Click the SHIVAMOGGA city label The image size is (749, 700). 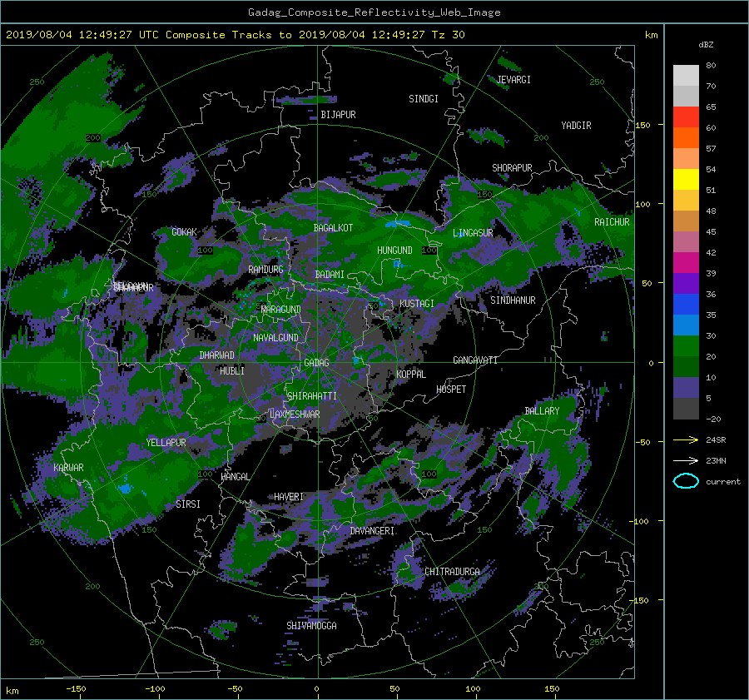[311, 626]
